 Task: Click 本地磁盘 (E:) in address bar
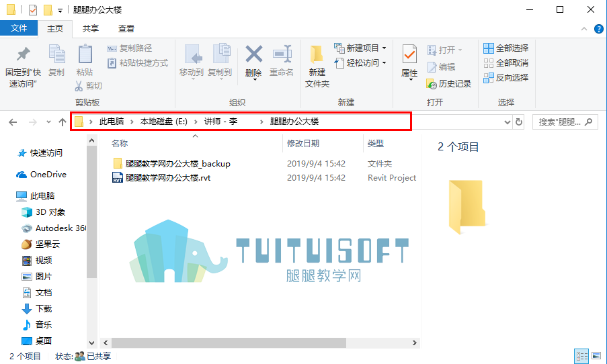pos(164,122)
